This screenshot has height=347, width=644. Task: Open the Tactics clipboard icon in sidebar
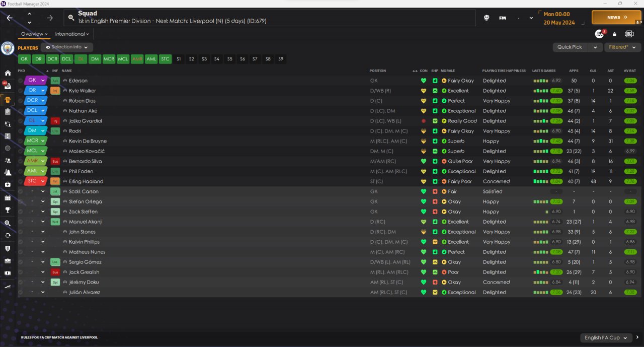[8, 111]
